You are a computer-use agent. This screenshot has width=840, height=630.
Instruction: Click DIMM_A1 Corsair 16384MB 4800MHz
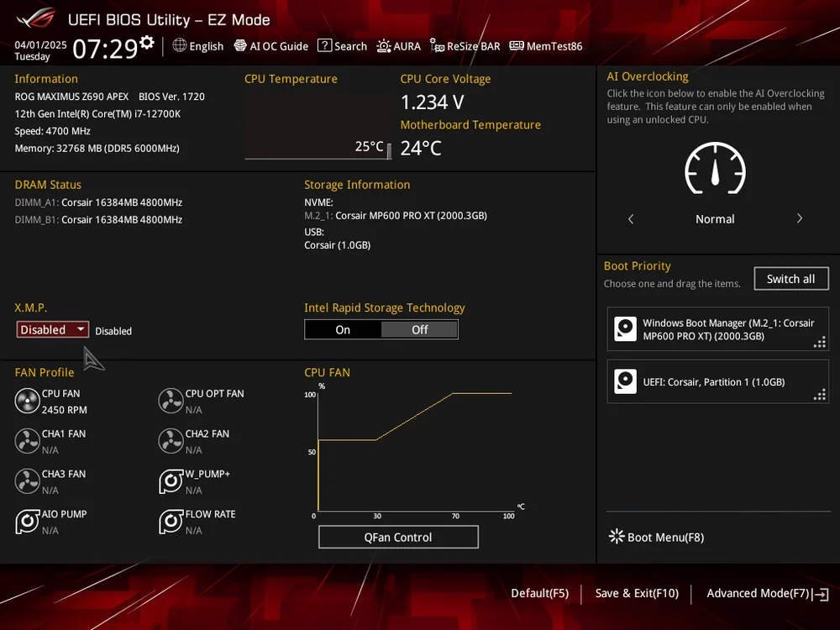(98, 202)
